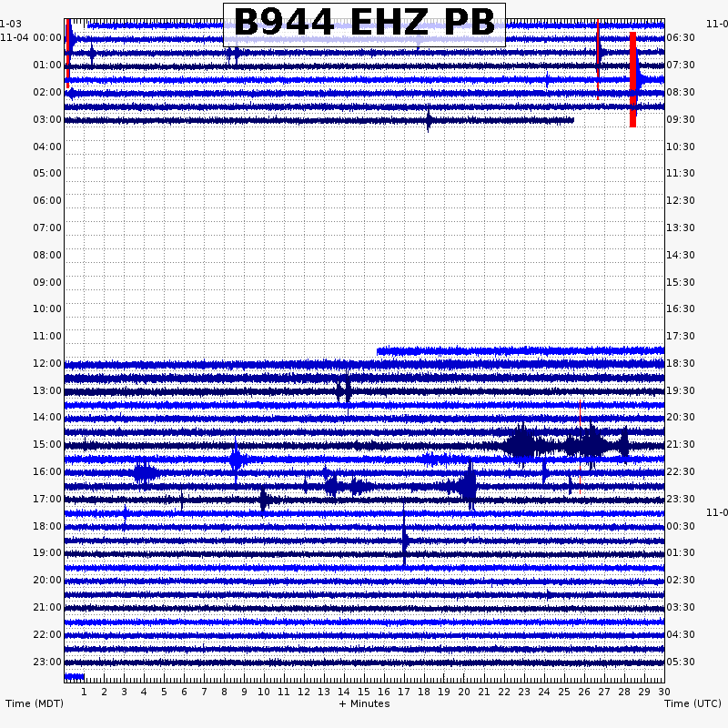
Task: Click minute 25 on the minutes axis
Action: 564,692
